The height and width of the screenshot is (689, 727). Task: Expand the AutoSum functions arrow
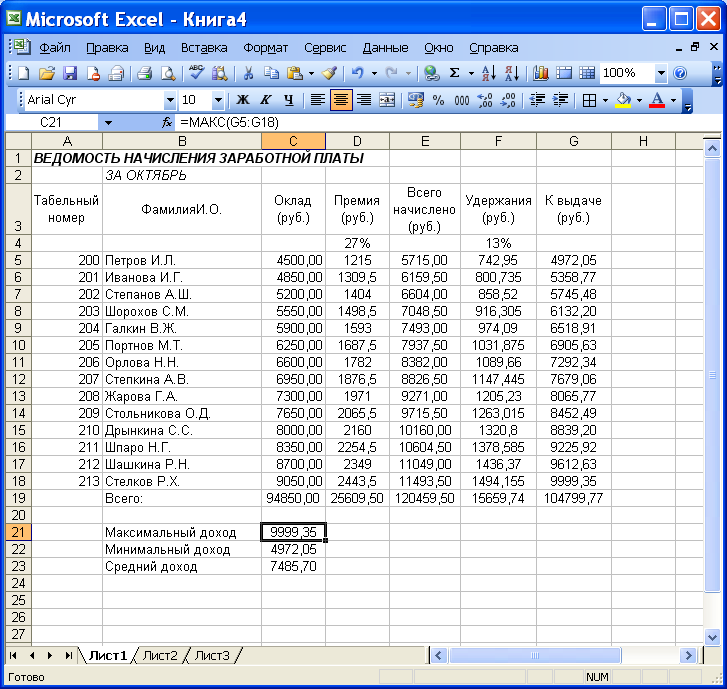pos(471,73)
